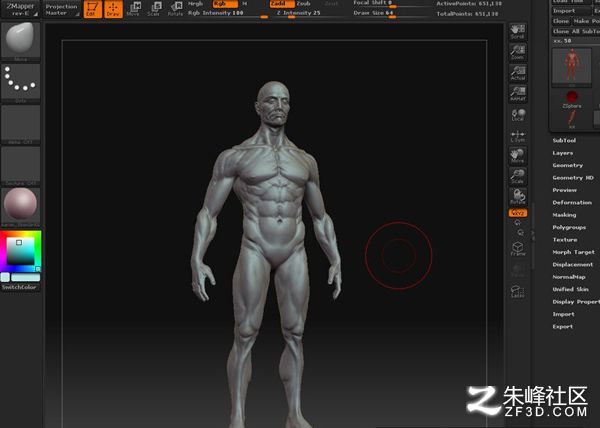Image resolution: width=600 pixels, height=428 pixels.
Task: Activate Edit mode button
Action: [x=92, y=9]
